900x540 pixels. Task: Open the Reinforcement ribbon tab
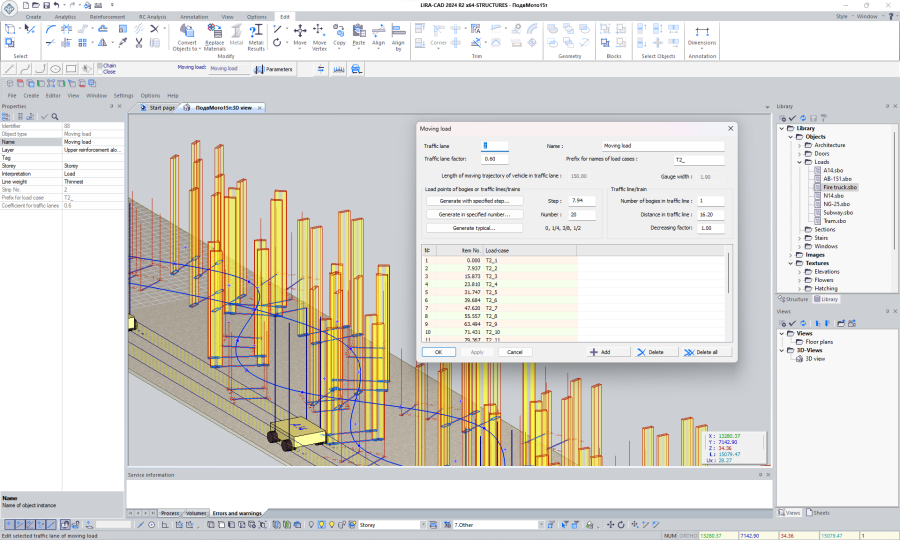click(x=108, y=17)
